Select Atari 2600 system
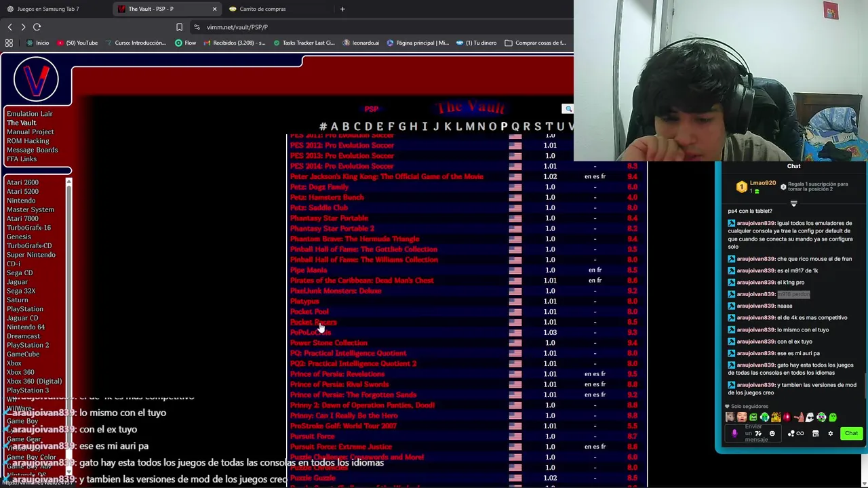Screen dimensions: 868x488 22,182
